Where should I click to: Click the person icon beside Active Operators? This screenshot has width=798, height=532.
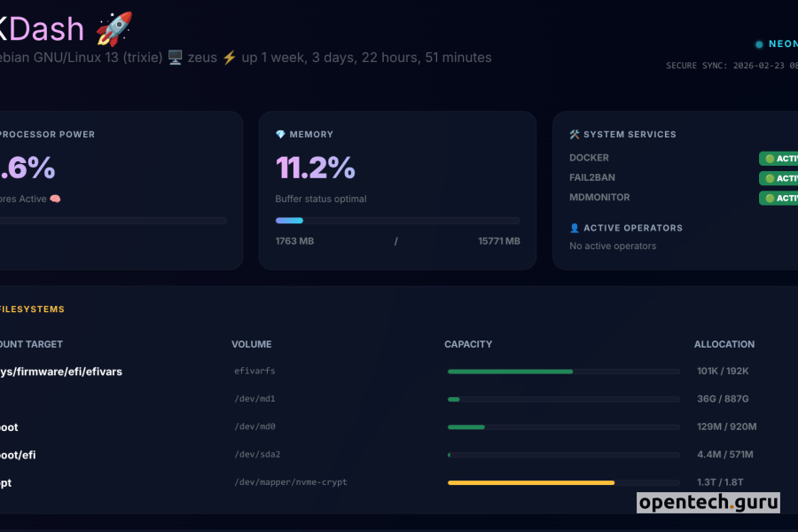(x=575, y=228)
